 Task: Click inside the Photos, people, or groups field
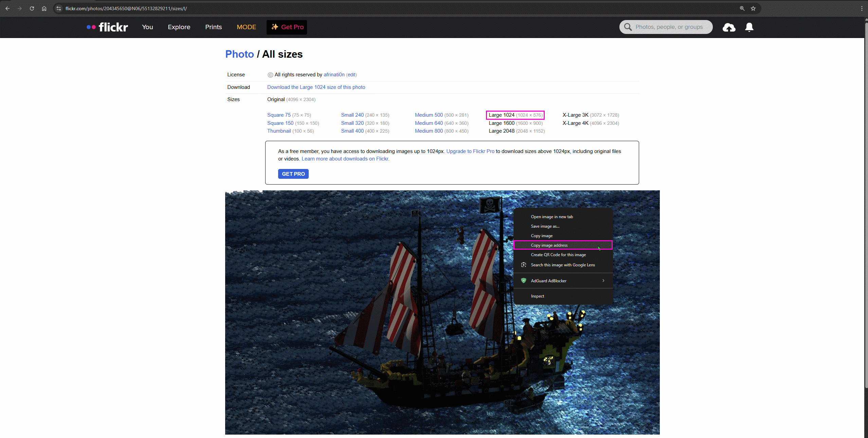[x=671, y=27]
